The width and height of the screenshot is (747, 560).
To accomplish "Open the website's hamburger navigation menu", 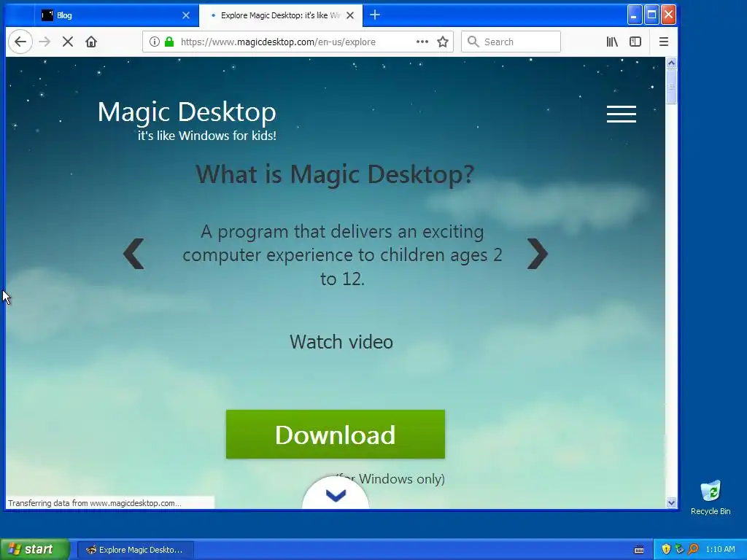I will (x=622, y=114).
